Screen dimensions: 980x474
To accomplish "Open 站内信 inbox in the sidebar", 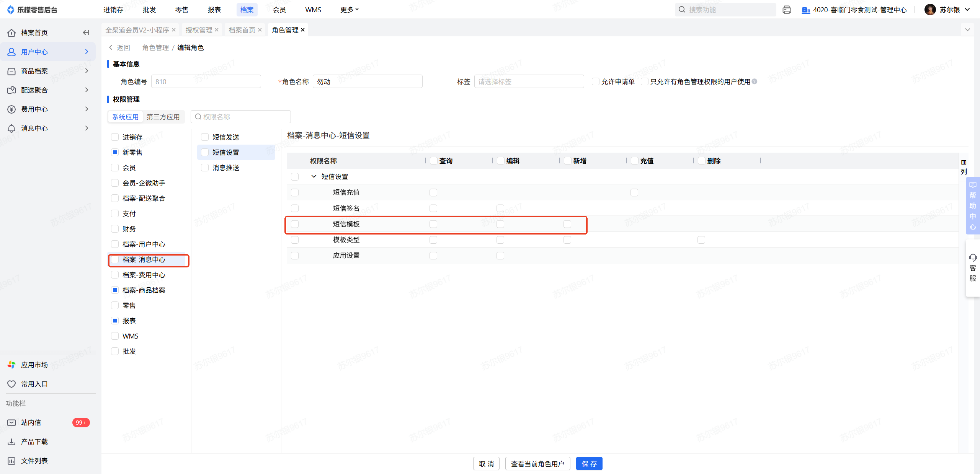I will 31,422.
